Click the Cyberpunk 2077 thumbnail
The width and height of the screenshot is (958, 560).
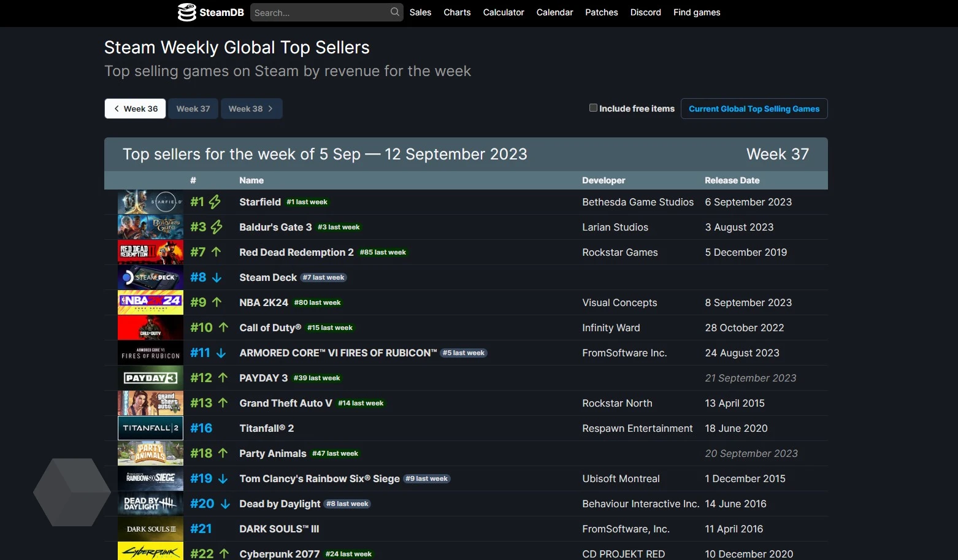[150, 551]
